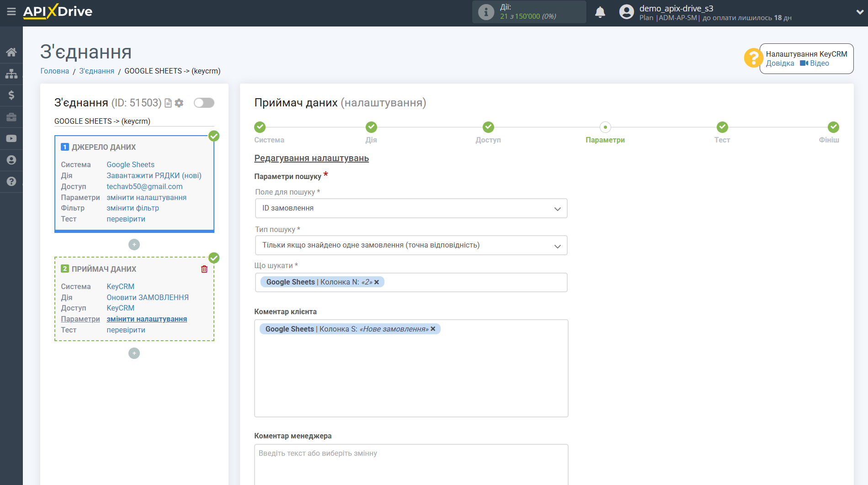Remove Колонка S variable tag
The image size is (868, 485).
click(x=433, y=329)
